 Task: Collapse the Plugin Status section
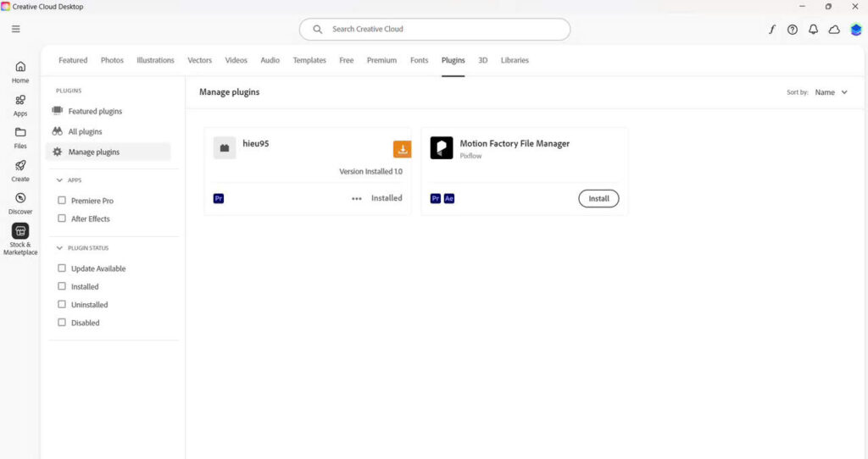tap(59, 248)
